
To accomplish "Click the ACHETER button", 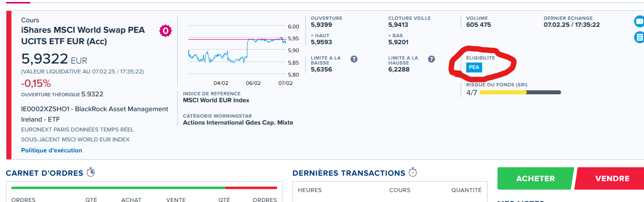I will point(535,179).
